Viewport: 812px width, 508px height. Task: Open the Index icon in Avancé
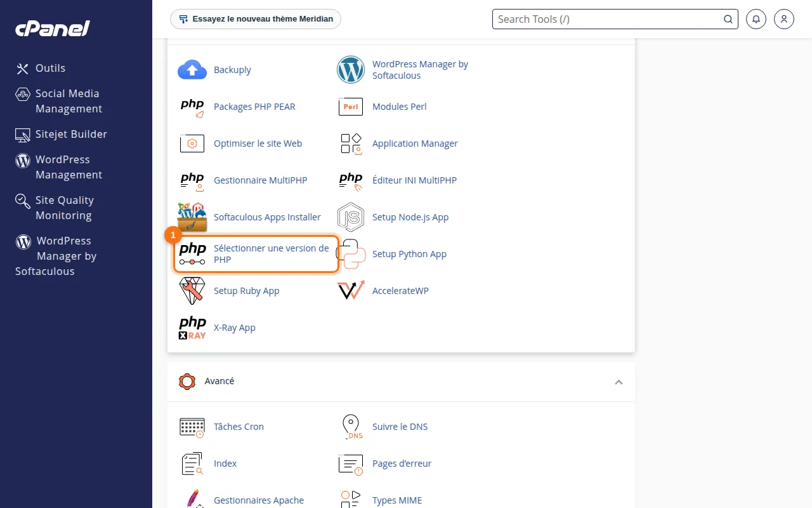[192, 464]
